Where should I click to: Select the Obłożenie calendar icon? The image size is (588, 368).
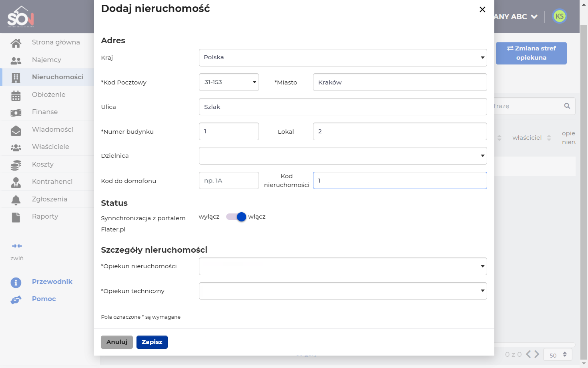(16, 95)
